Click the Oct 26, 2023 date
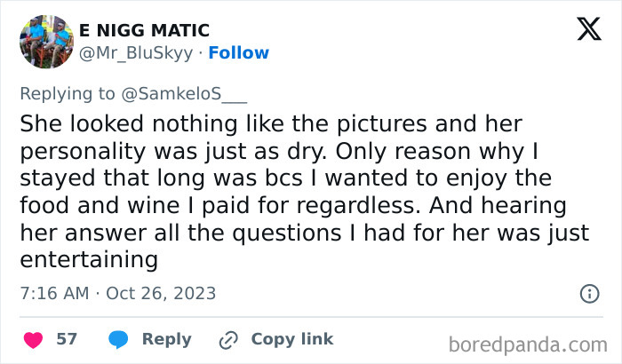This screenshot has height=364, width=622. pos(161,293)
